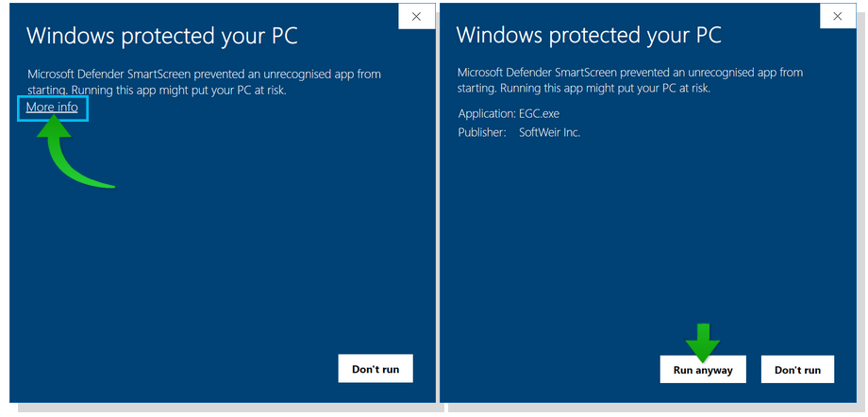Image resolution: width=868 pixels, height=417 pixels.
Task: Click the 'Application:' label
Action: [487, 114]
